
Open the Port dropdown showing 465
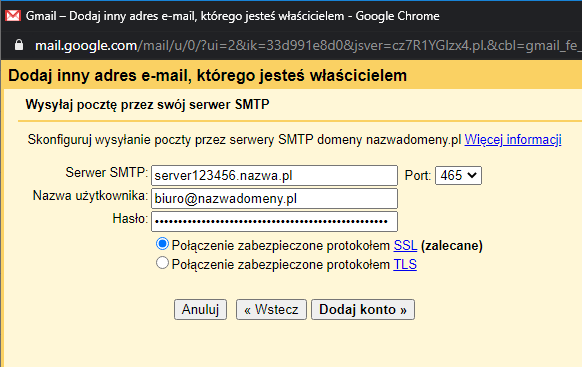tap(458, 175)
